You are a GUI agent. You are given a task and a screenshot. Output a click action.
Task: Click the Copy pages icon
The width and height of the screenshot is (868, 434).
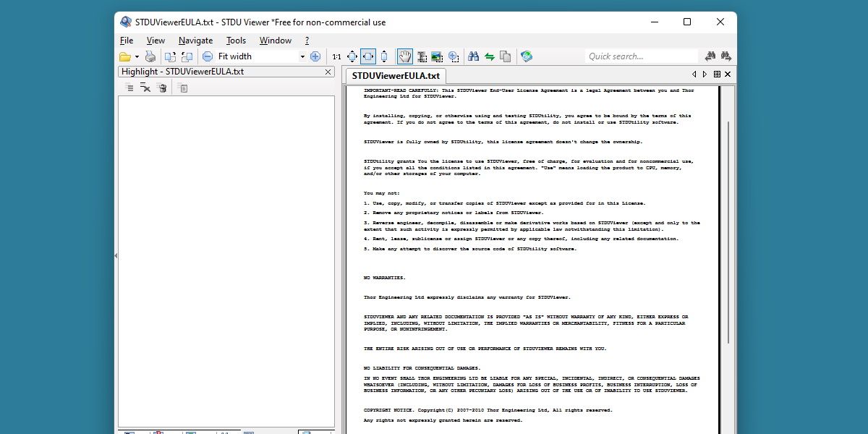click(x=506, y=56)
